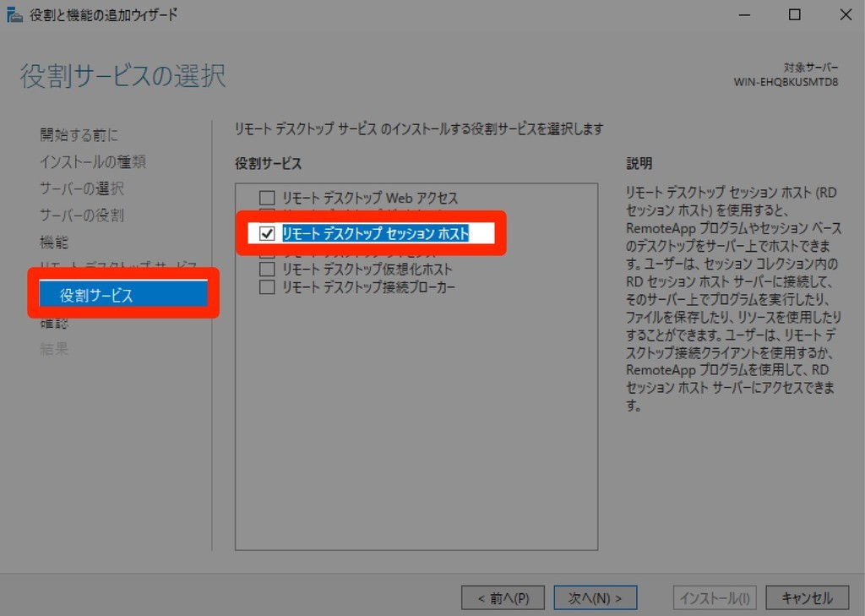Open 機能 step in sidebar
The image size is (865, 616).
54,242
